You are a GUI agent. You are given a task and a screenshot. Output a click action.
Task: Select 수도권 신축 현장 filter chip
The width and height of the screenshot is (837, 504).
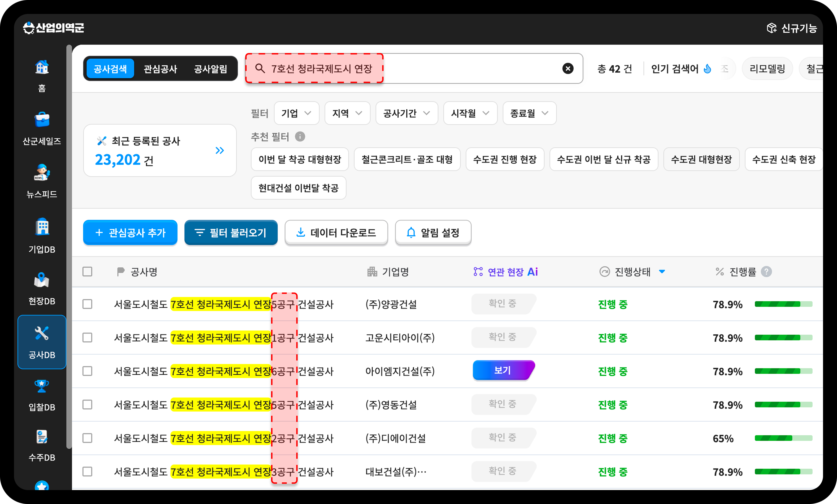tap(784, 159)
